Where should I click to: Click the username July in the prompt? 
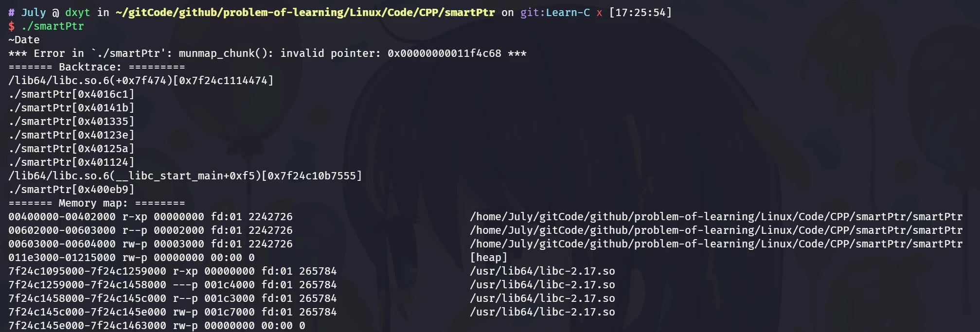(x=33, y=13)
